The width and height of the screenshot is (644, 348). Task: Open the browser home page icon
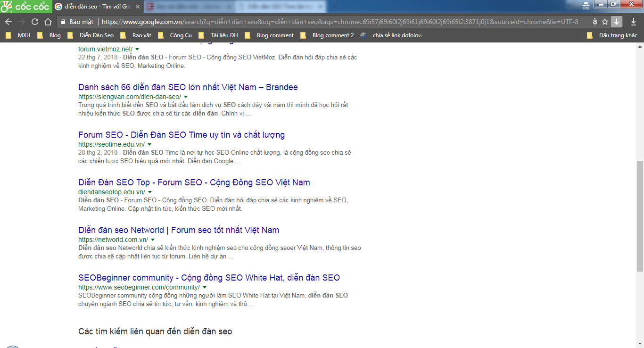[x=48, y=22]
